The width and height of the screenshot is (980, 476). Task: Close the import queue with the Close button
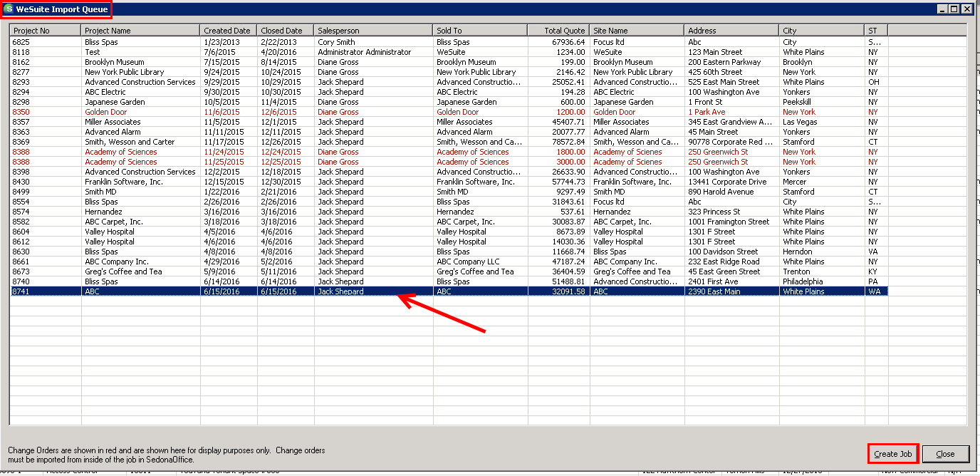click(x=946, y=454)
